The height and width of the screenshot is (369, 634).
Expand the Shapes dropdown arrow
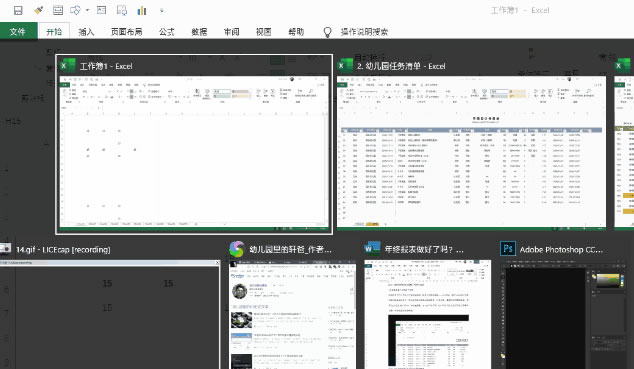click(87, 11)
